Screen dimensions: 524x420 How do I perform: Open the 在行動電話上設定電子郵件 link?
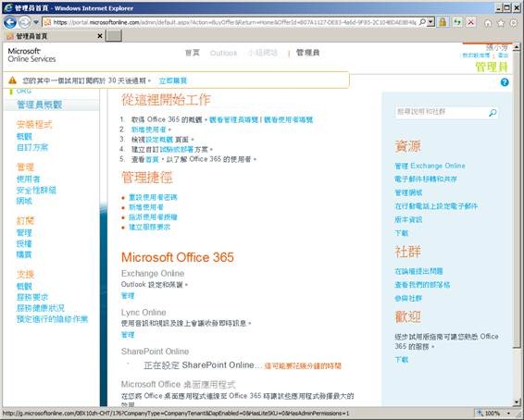click(x=436, y=206)
